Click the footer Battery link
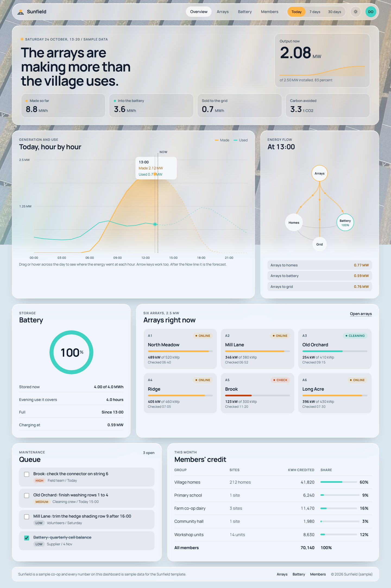 tap(299, 574)
